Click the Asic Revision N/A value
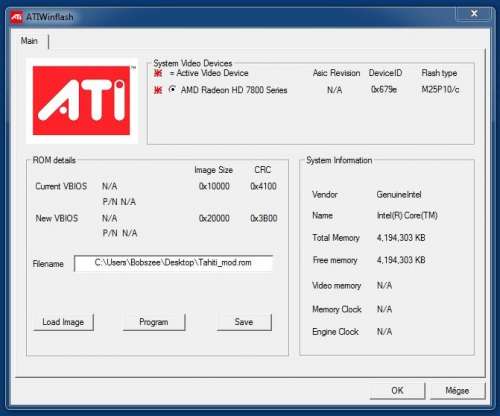The width and height of the screenshot is (500, 416). coord(334,90)
